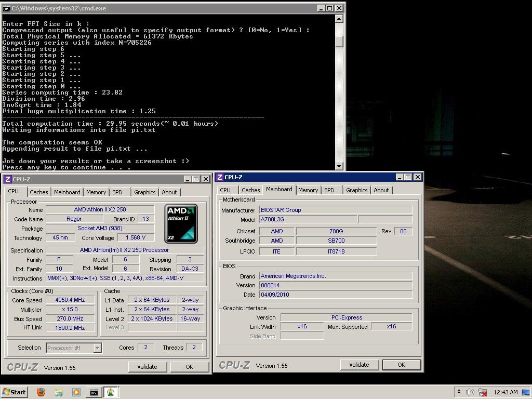The height and width of the screenshot is (399, 532).
Task: Switch to the cmd.exe taskbar button
Action: point(94,393)
